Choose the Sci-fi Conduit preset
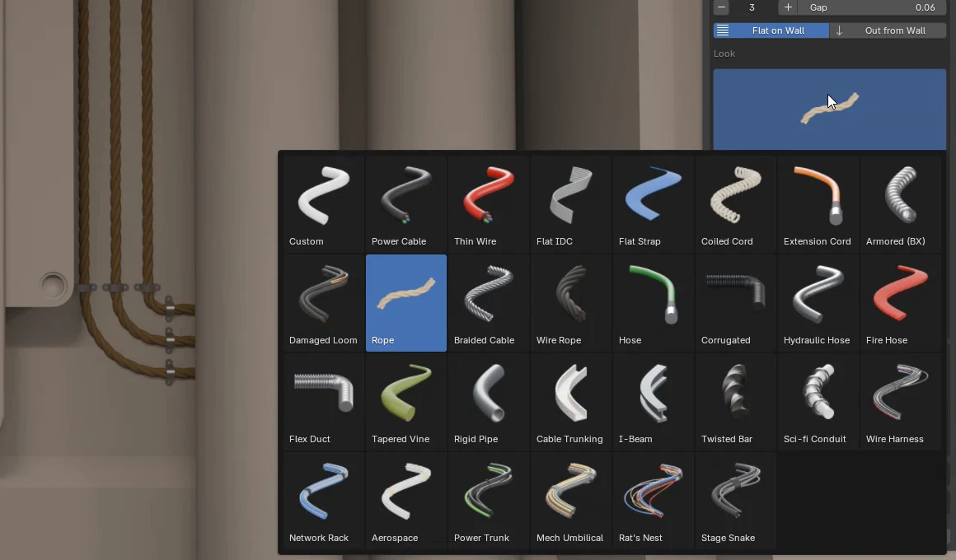The height and width of the screenshot is (560, 956). (x=818, y=402)
